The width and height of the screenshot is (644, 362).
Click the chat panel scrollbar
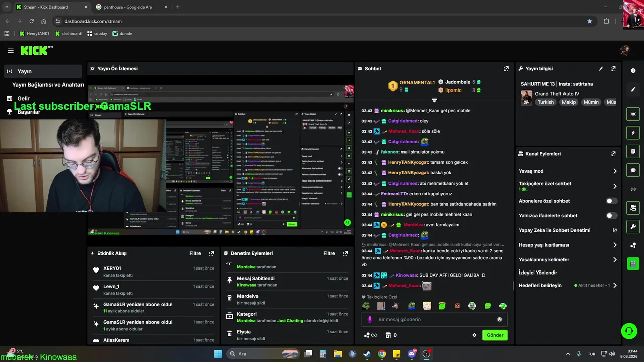click(x=513, y=286)
